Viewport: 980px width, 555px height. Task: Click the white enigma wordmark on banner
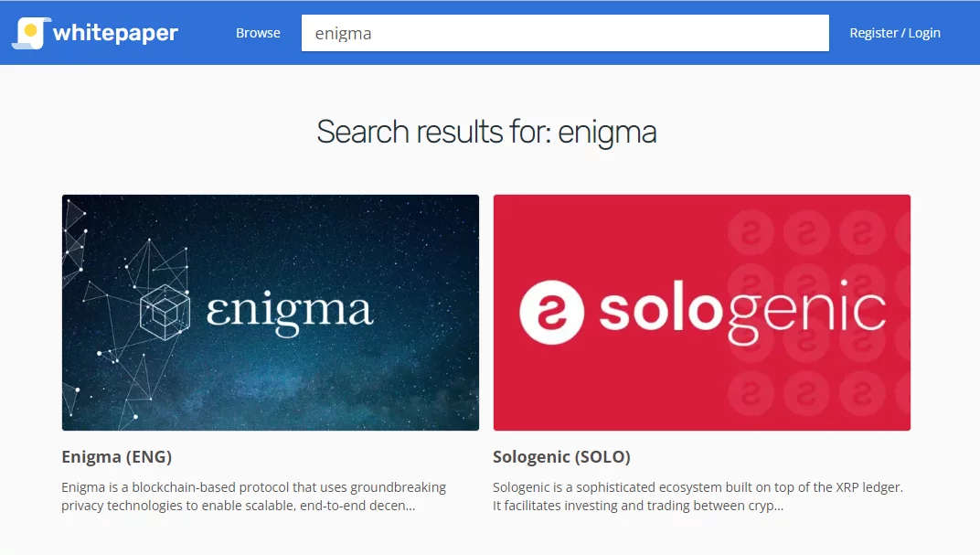tap(290, 311)
